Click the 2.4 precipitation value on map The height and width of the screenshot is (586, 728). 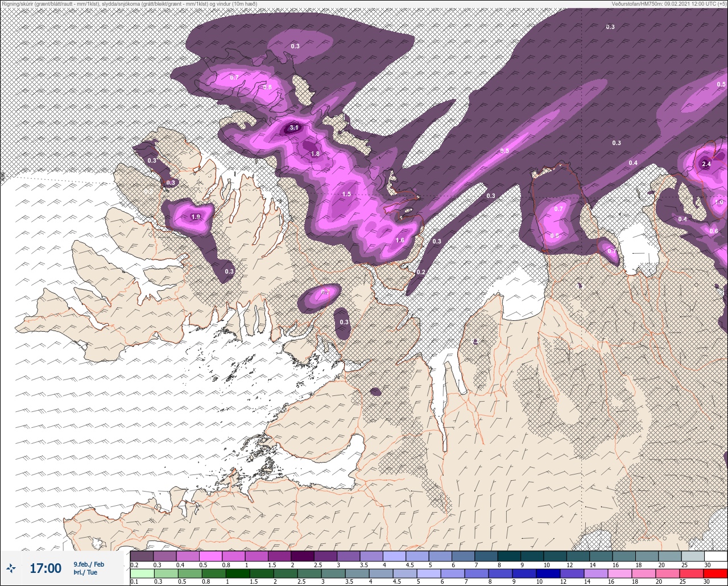(x=706, y=164)
